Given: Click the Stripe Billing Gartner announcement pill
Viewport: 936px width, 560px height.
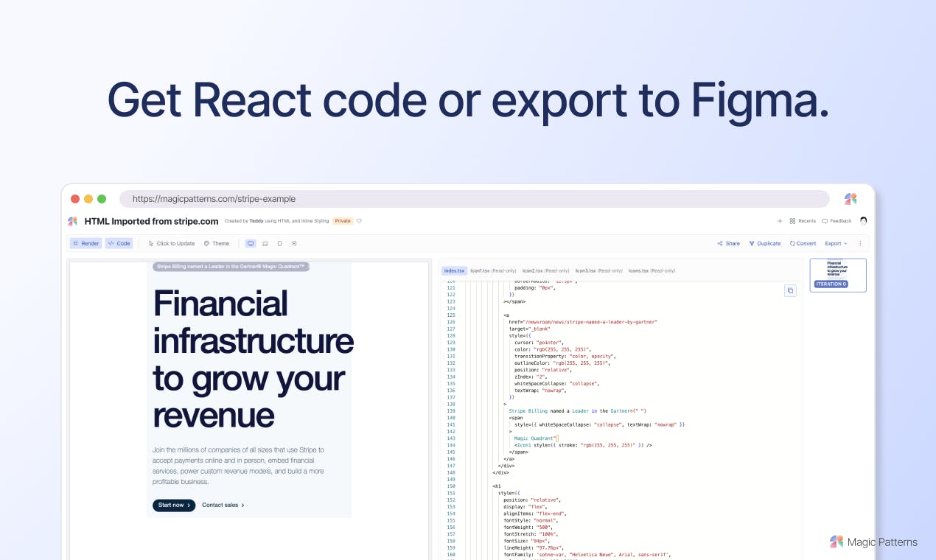Looking at the screenshot, I should [x=231, y=267].
